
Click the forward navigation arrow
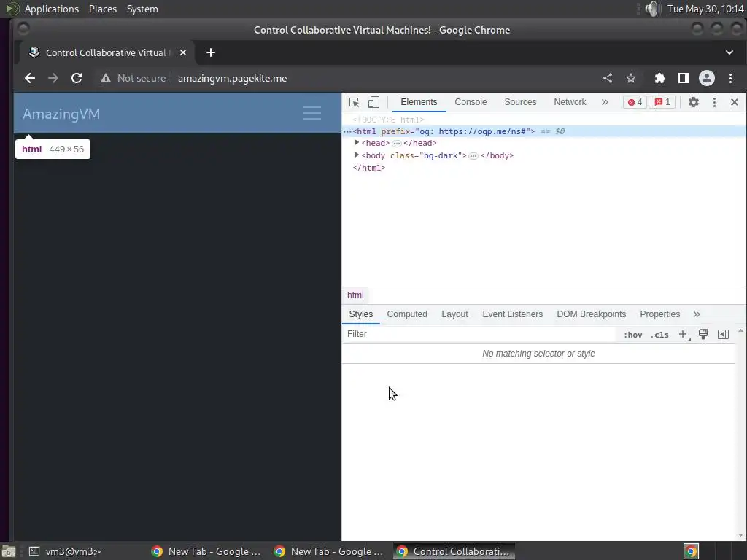pos(53,78)
